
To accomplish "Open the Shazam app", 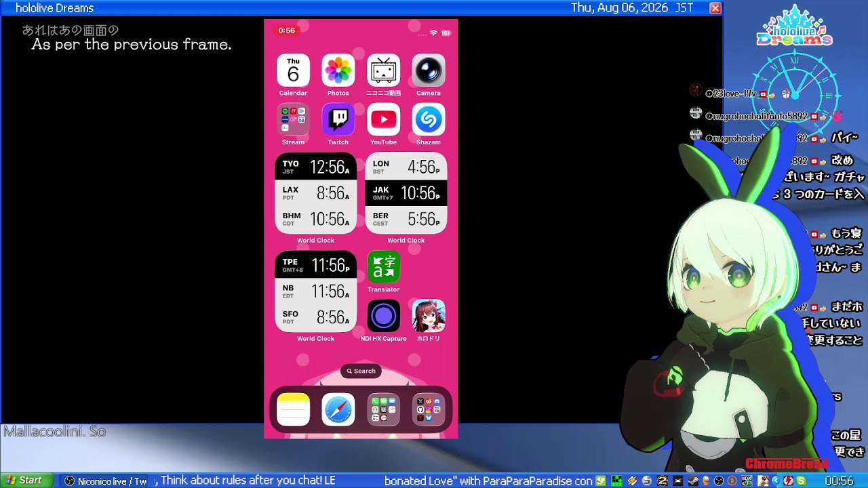I will [429, 120].
